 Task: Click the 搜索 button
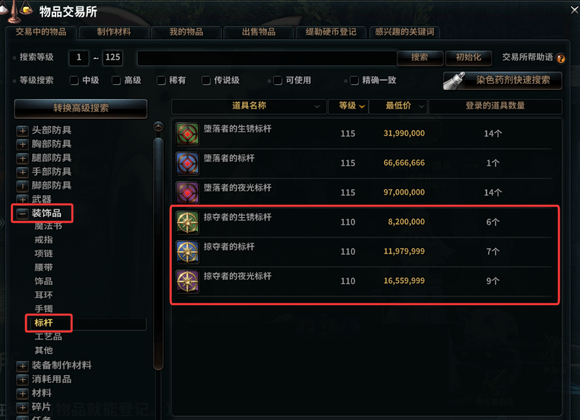coord(420,58)
